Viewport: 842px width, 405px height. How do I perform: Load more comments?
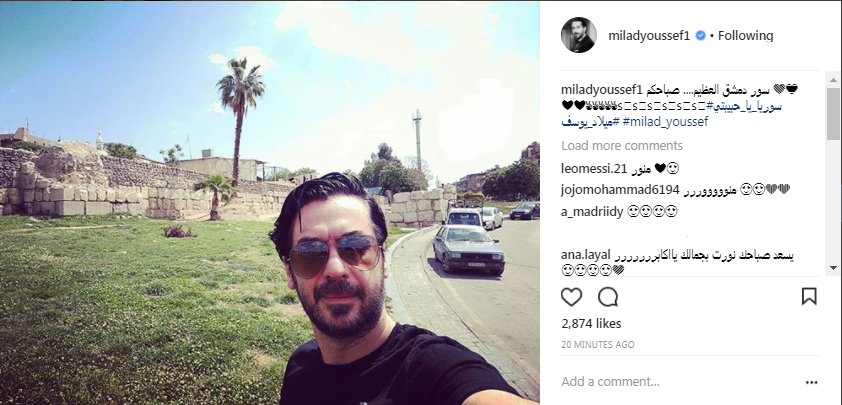pos(622,146)
